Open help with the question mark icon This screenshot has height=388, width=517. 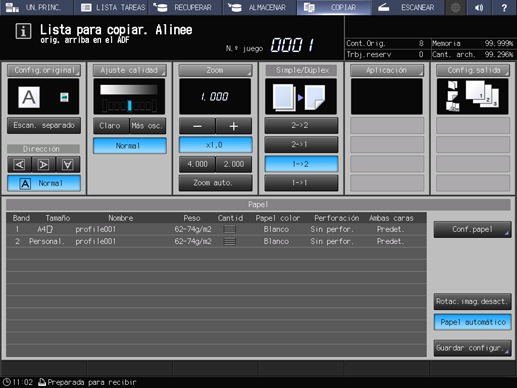click(x=504, y=7)
